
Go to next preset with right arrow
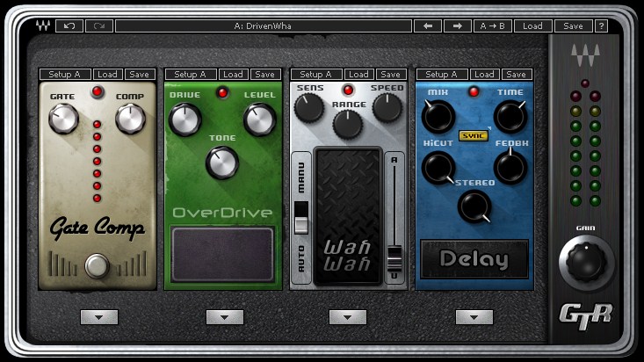tap(457, 26)
